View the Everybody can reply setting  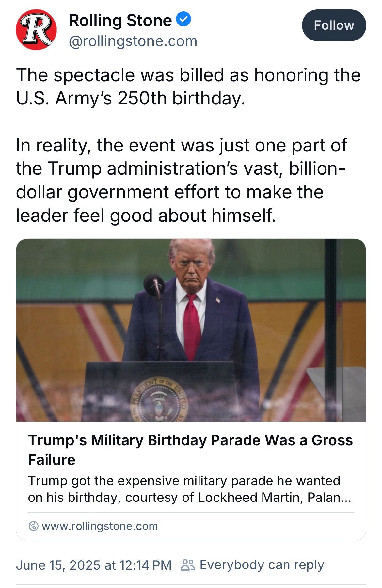tap(262, 565)
